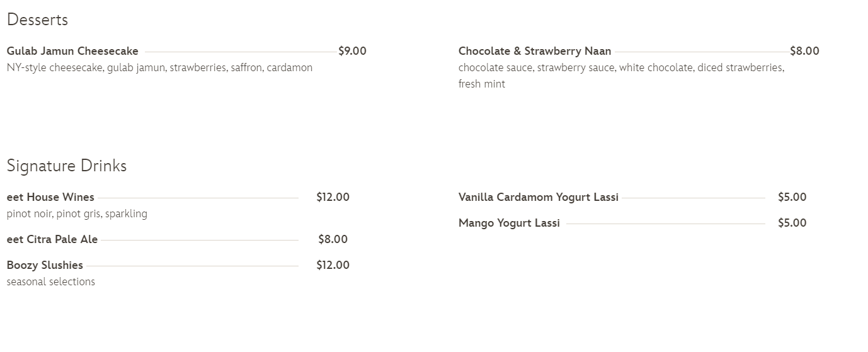The image size is (868, 352).
Task: Click the $8.00 price for Chocolate & Strawberry Naan
Action: tap(804, 51)
